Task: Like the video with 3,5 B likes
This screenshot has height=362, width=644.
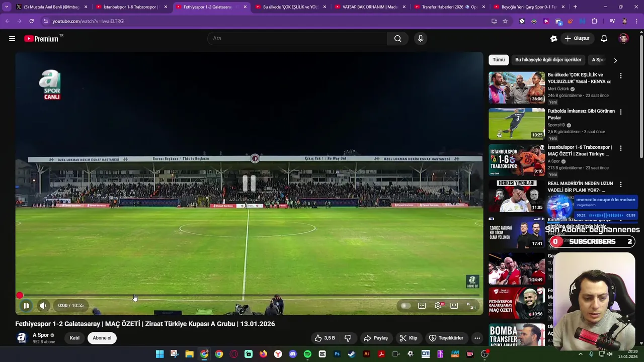Action: 325,338
